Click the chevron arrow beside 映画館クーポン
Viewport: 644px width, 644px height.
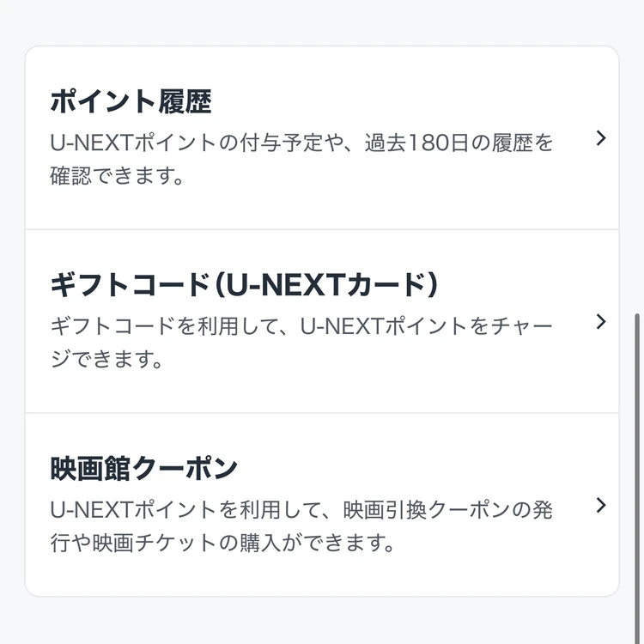pos(601,505)
